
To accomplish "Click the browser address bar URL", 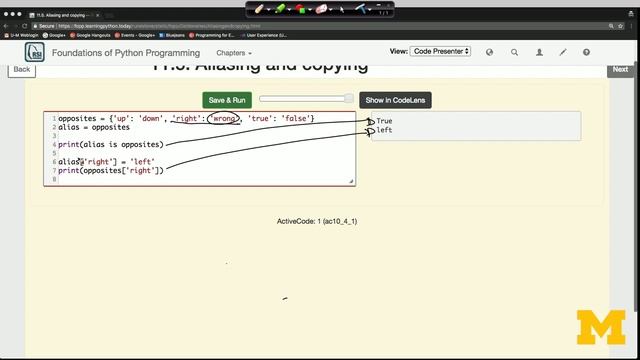I will (159, 26).
